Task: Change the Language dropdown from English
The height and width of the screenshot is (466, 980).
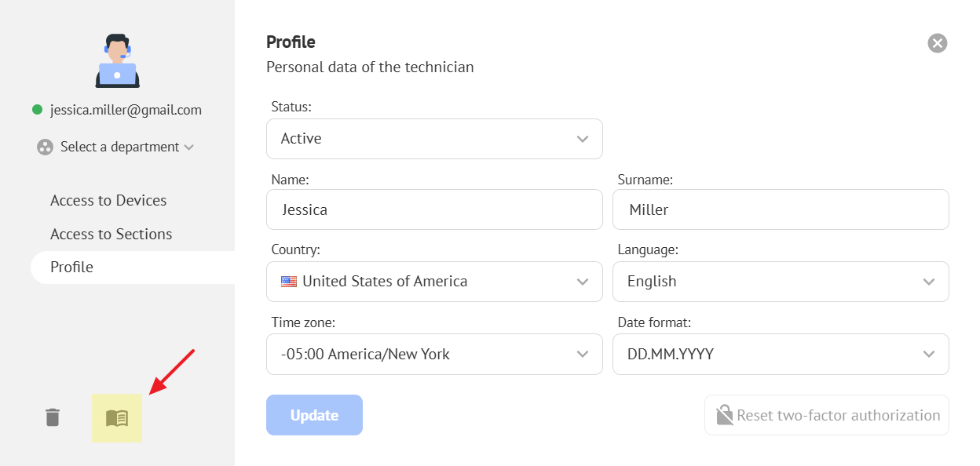Action: click(x=781, y=282)
